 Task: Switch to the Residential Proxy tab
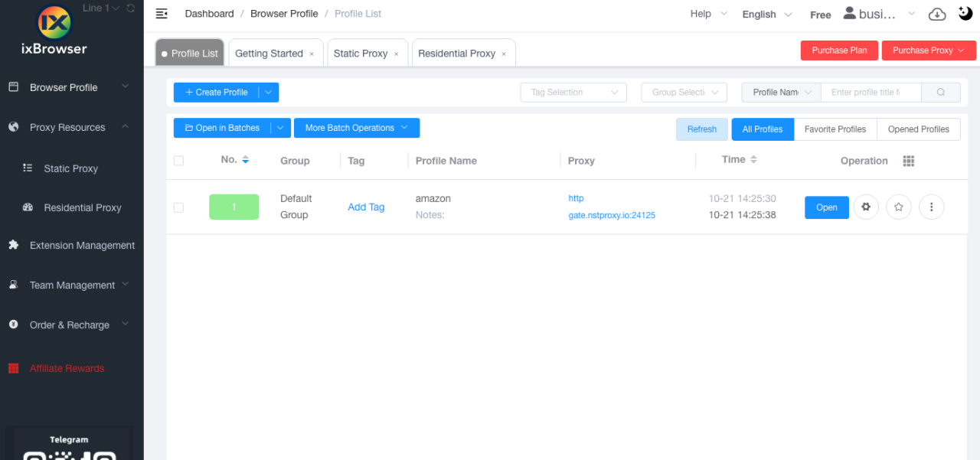coord(458,53)
